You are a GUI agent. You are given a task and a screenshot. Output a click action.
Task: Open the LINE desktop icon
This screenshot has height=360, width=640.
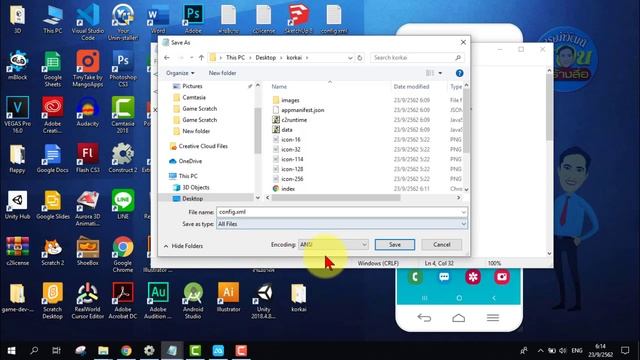pyautogui.click(x=122, y=205)
